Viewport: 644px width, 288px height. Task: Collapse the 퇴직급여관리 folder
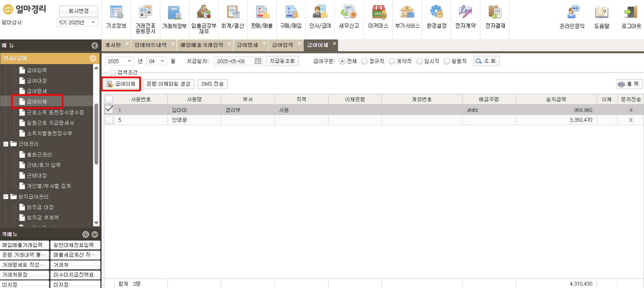(x=6, y=197)
